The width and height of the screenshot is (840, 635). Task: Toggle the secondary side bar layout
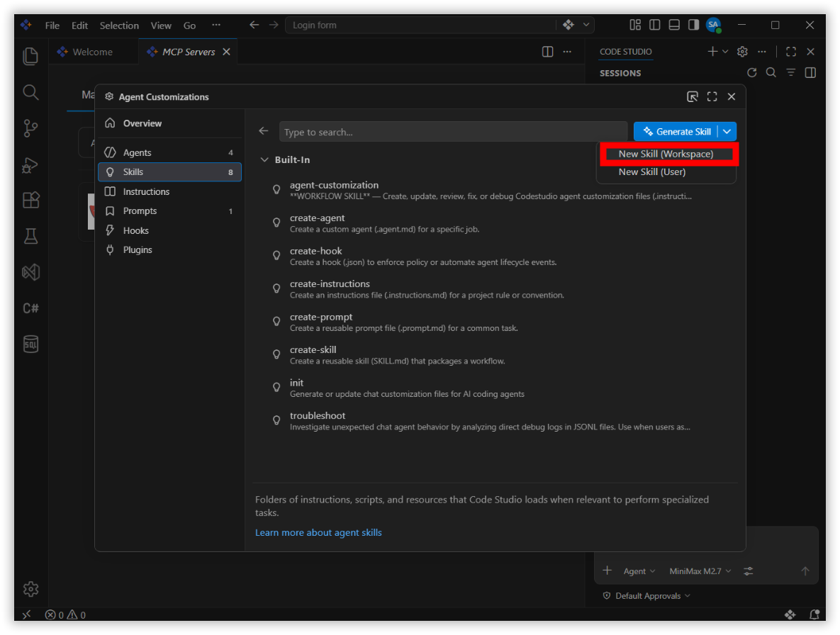[x=694, y=25]
